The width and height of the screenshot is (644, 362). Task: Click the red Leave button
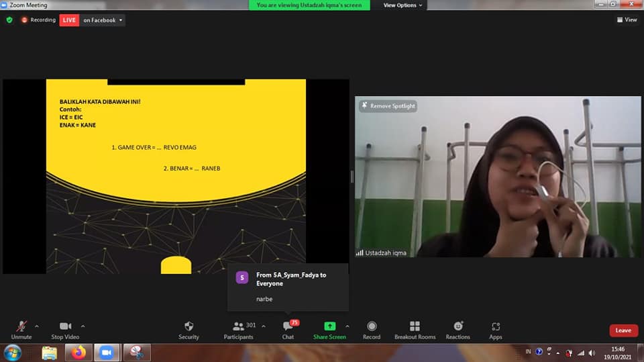623,330
